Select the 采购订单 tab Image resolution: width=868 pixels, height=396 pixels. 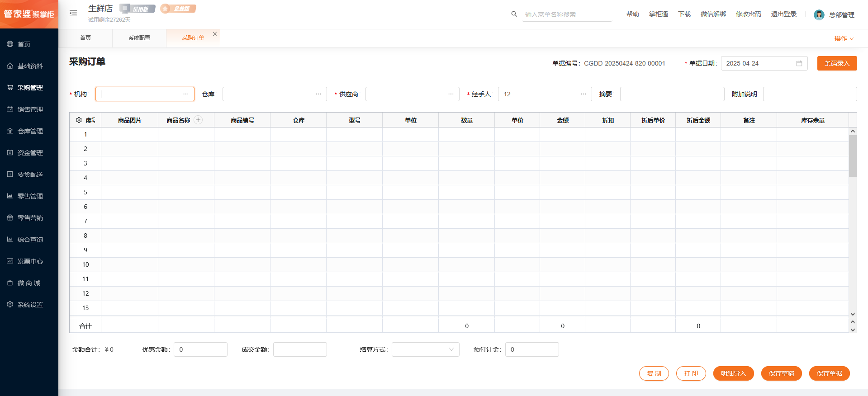coord(193,38)
